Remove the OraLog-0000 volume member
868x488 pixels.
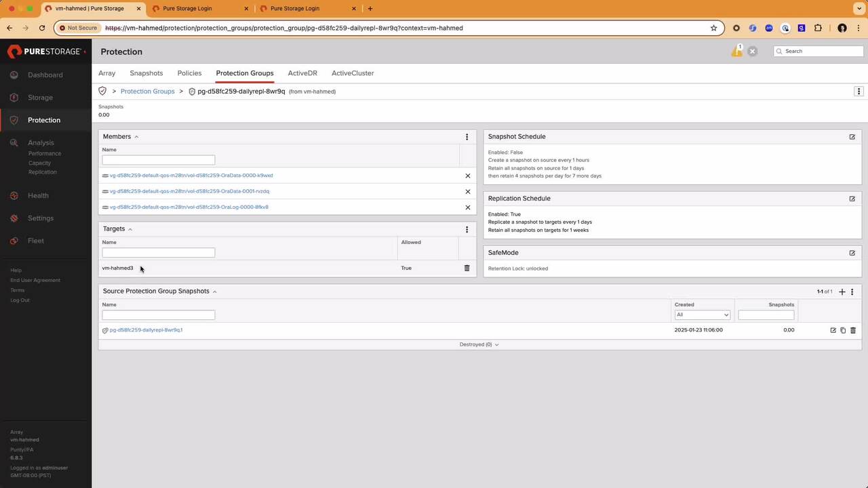467,207
